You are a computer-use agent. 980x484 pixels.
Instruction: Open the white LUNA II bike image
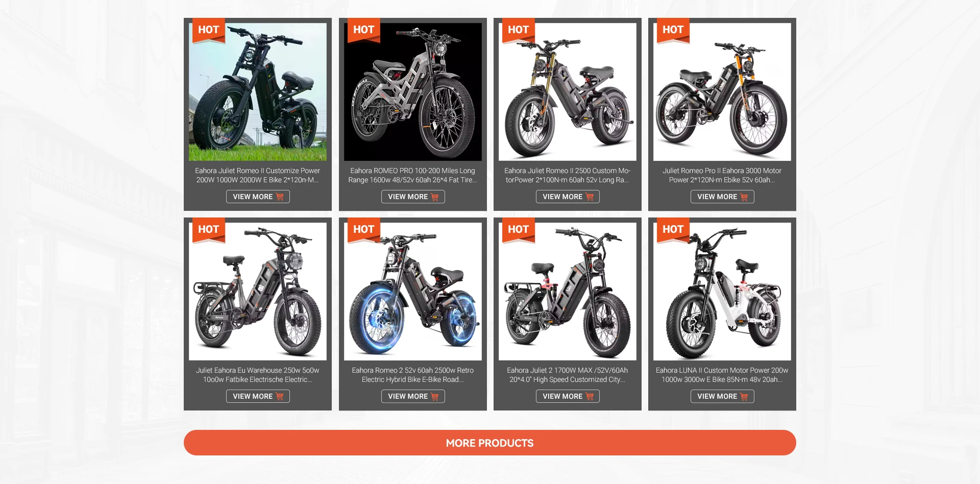(722, 292)
